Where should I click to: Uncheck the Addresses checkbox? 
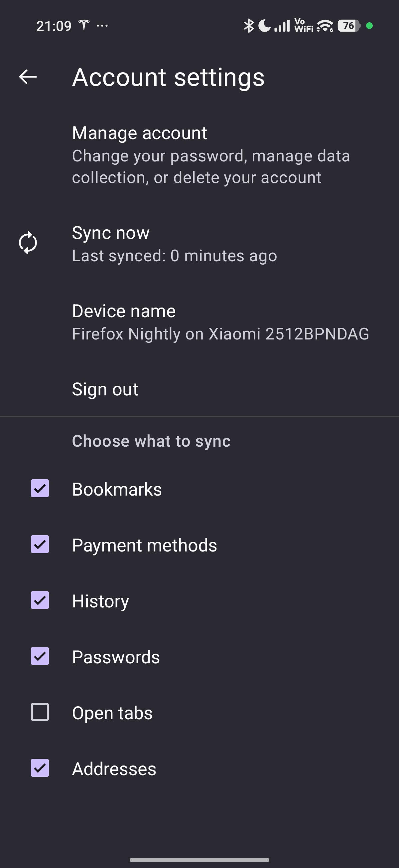40,768
